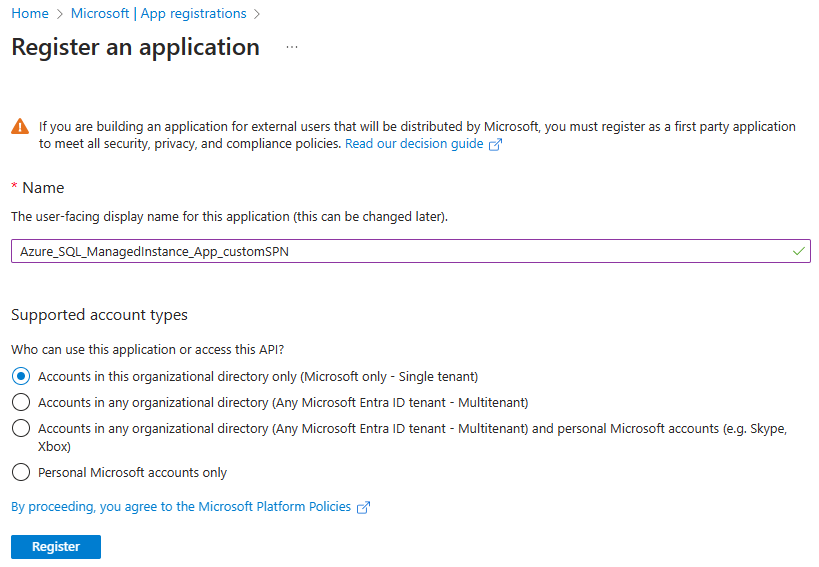Click the orange warning triangle icon
This screenshot has height=567, width=819.
20,127
